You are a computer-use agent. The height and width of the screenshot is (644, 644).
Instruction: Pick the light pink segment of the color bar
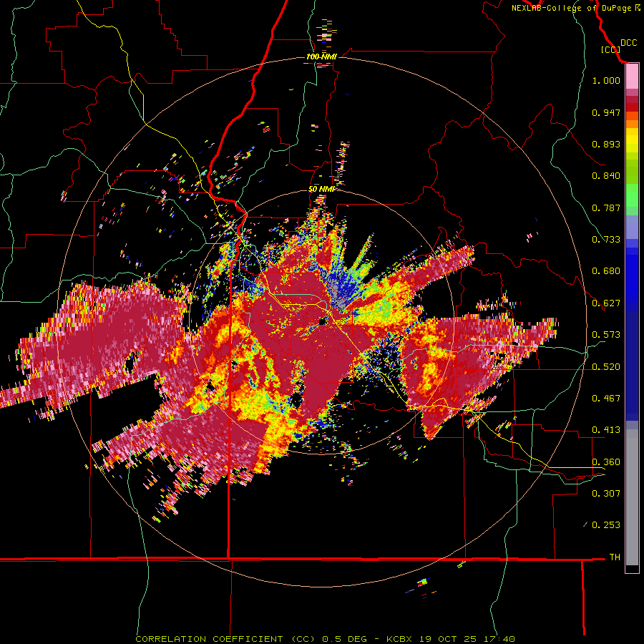pyautogui.click(x=632, y=77)
